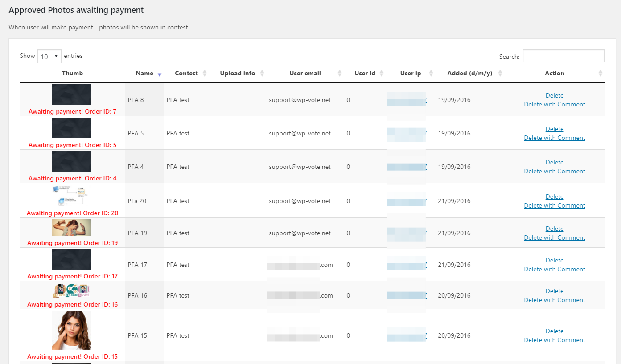
Task: Focus the Search input field
Action: 563,56
